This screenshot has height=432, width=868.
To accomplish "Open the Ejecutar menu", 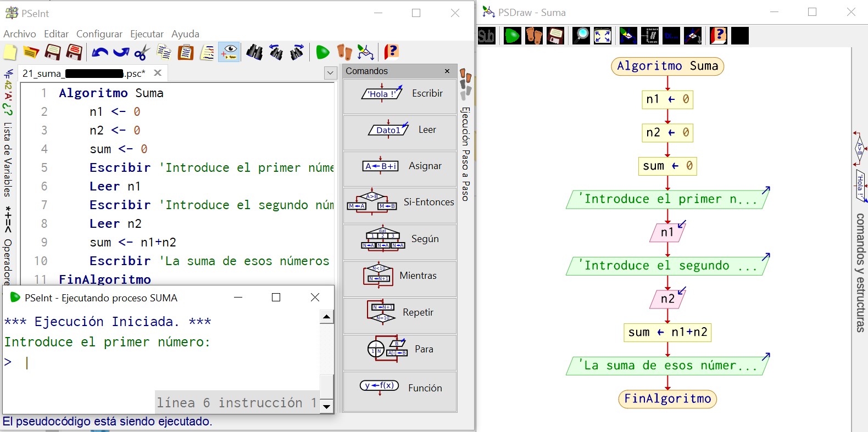I will (x=147, y=34).
